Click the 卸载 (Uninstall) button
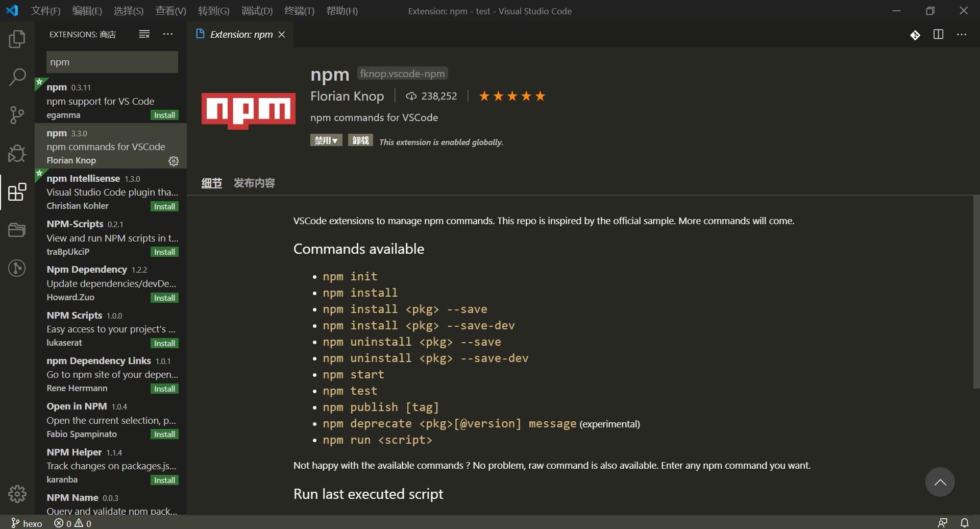The image size is (980, 529). (x=360, y=140)
